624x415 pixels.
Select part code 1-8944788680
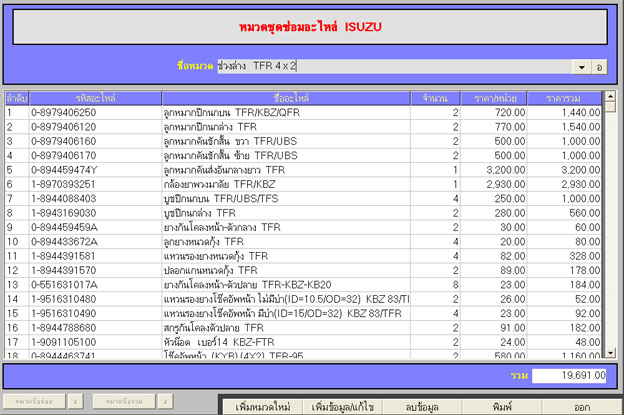(x=64, y=327)
